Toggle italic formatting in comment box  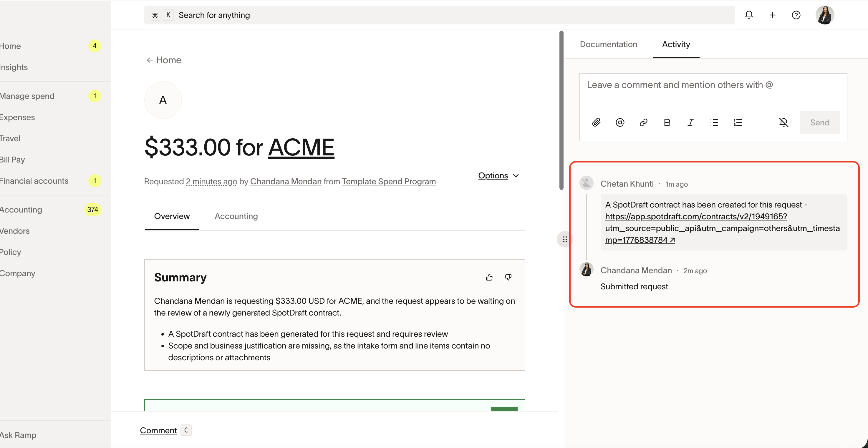tap(690, 122)
